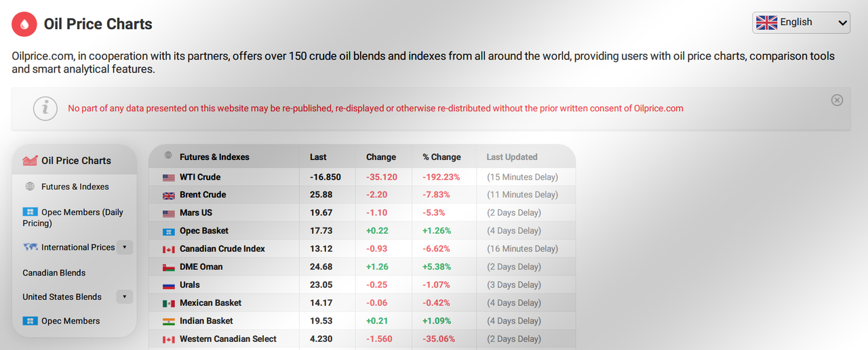Image resolution: width=868 pixels, height=350 pixels.
Task: Click the world map icon beside International Prices
Action: pos(30,248)
